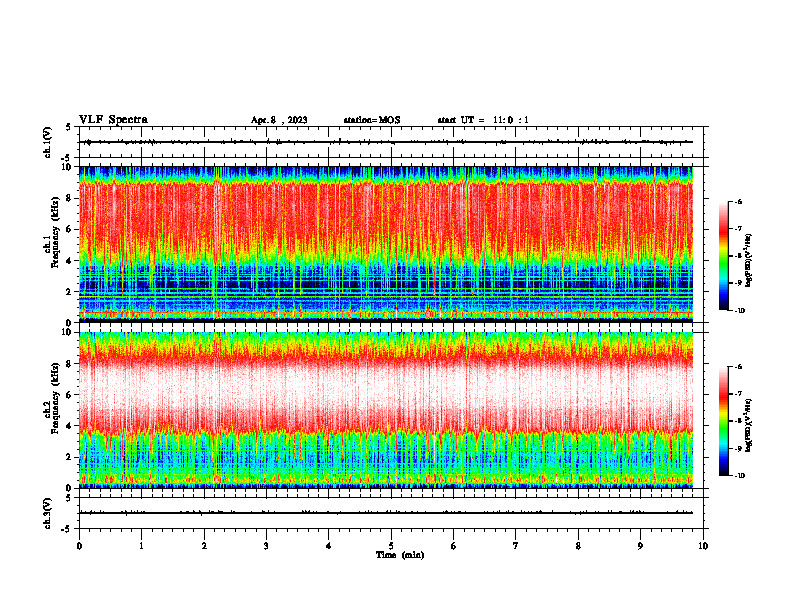Click the ch.1 color bar log(PSD) unit label
This screenshot has height=612, width=792.
click(749, 260)
